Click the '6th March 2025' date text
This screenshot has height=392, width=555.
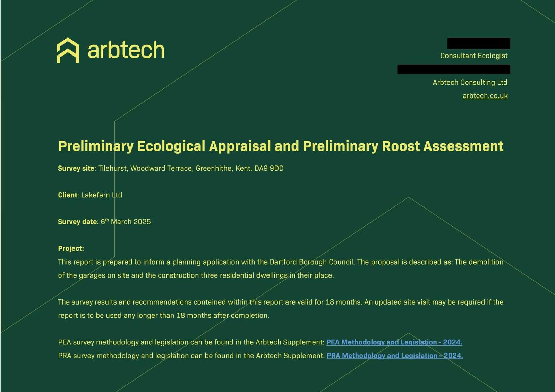(x=126, y=222)
